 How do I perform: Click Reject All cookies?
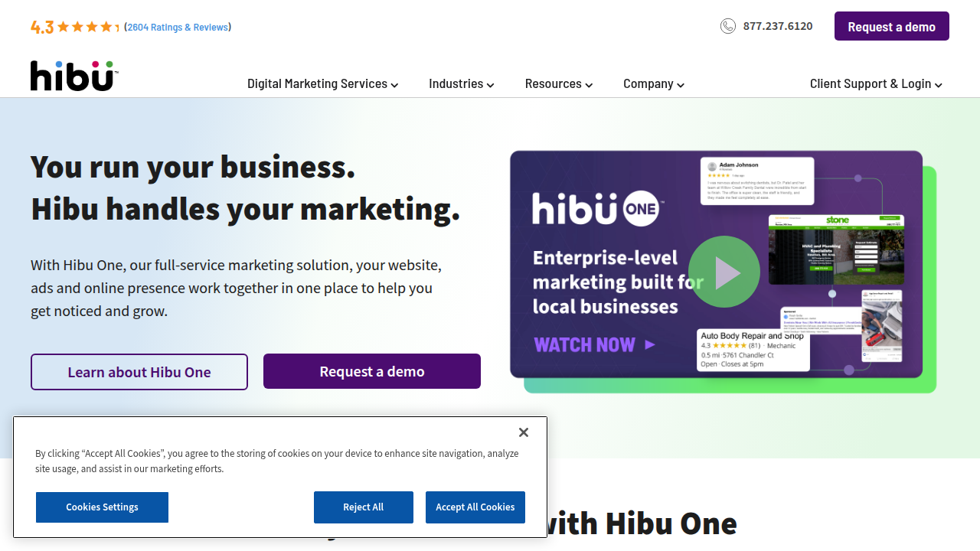364,507
